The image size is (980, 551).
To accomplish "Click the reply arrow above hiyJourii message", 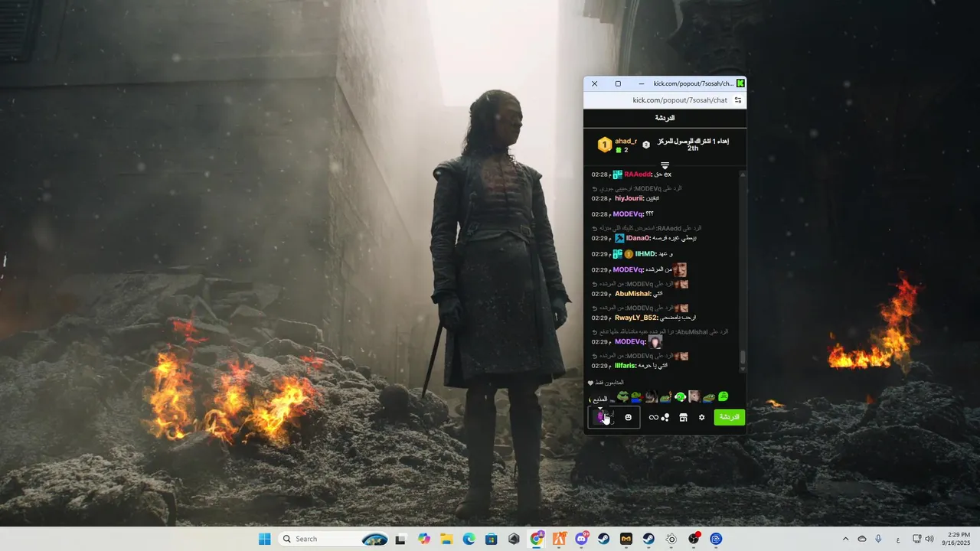I will [x=595, y=188].
